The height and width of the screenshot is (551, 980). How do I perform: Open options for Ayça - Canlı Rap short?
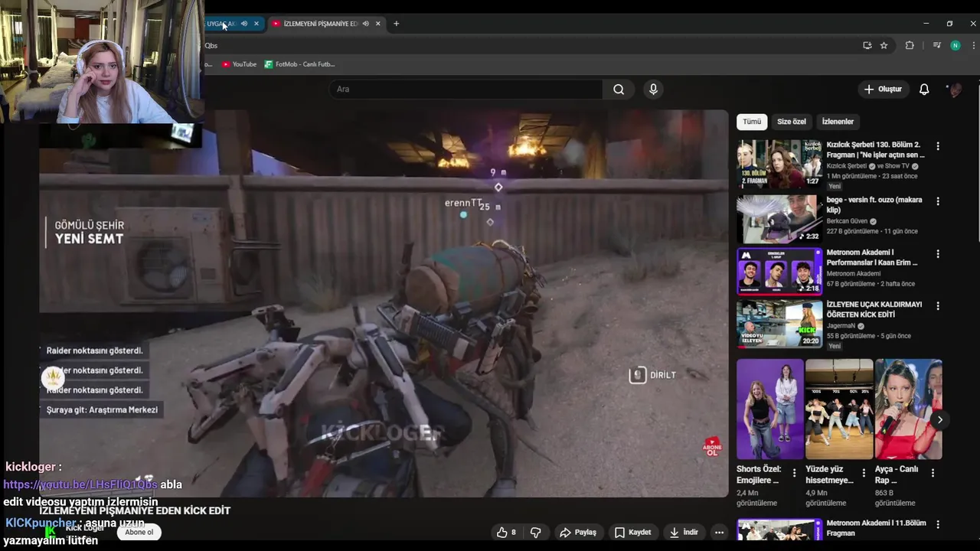pyautogui.click(x=933, y=473)
